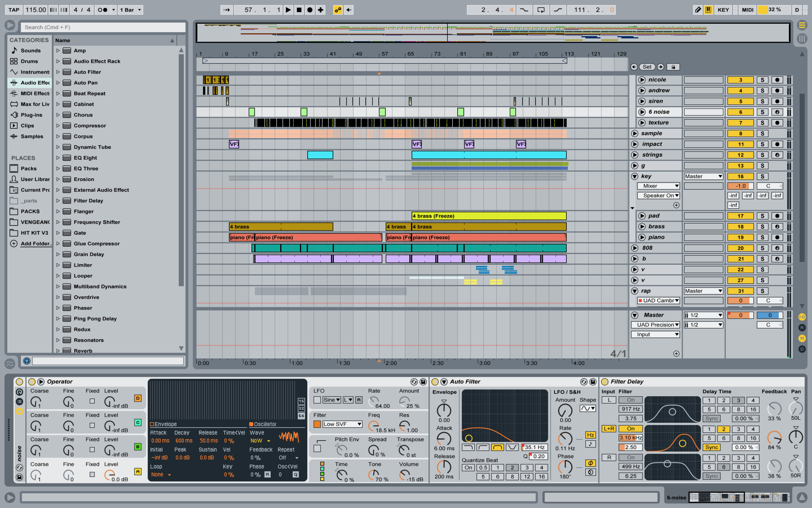Toggle Fixed checkbox on oscillator D
812x508 pixels.
[92, 401]
